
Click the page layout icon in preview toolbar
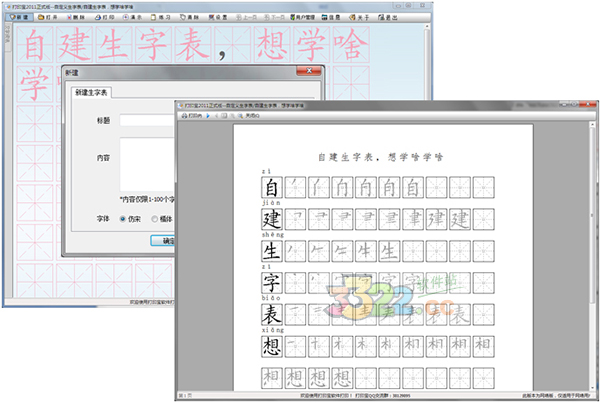point(224,116)
